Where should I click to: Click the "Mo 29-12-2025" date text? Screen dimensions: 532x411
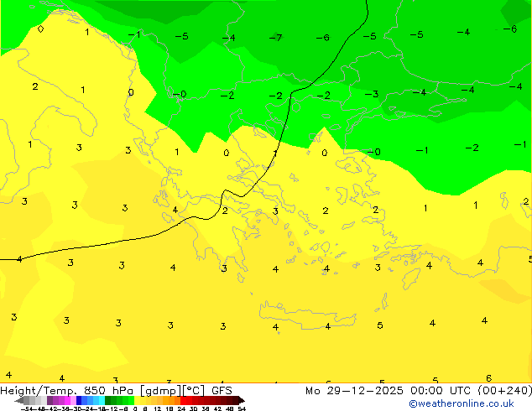coord(354,390)
